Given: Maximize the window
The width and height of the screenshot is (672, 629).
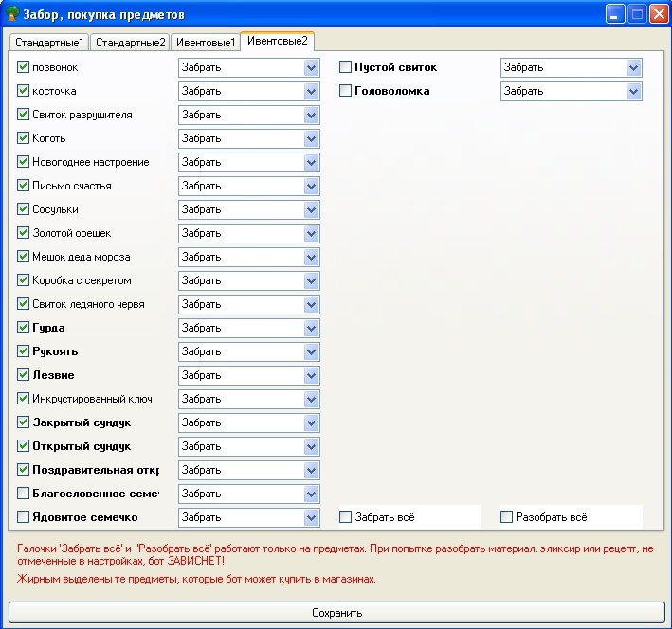Looking at the screenshot, I should 637,14.
